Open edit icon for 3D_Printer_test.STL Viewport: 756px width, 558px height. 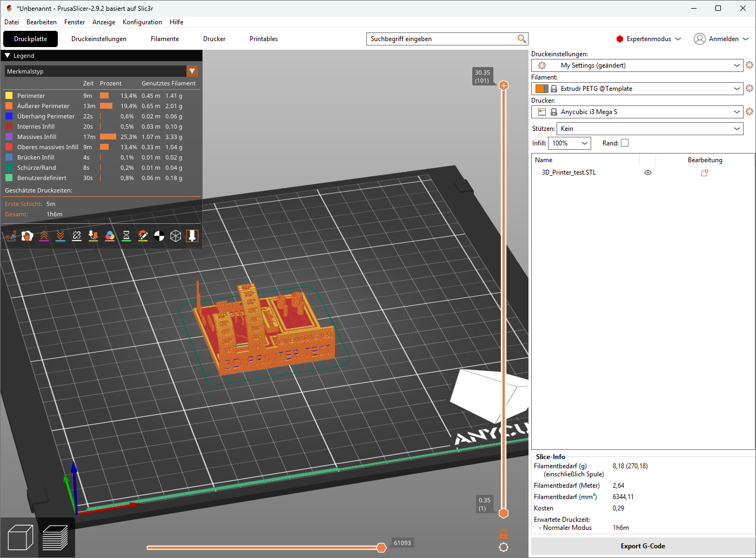click(x=705, y=173)
